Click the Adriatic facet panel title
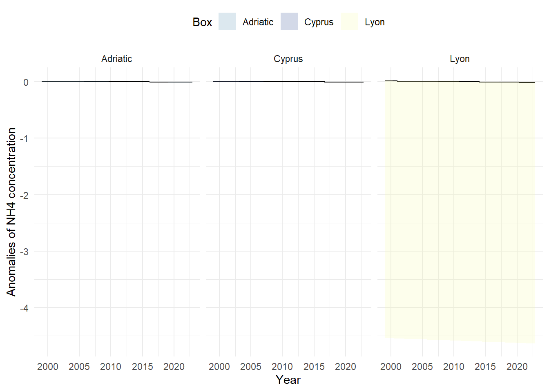This screenshot has width=549, height=392. pos(117,59)
